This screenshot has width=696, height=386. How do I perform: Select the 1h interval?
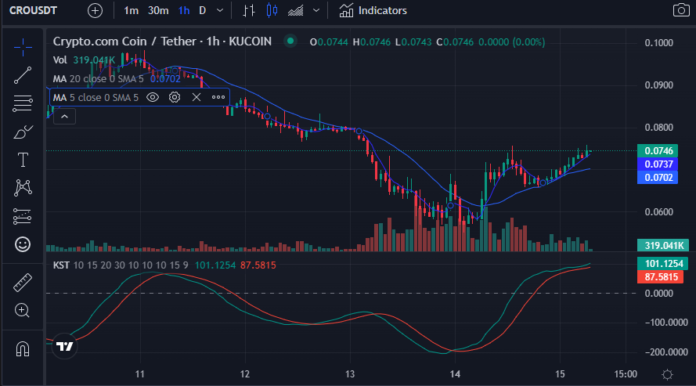[184, 11]
